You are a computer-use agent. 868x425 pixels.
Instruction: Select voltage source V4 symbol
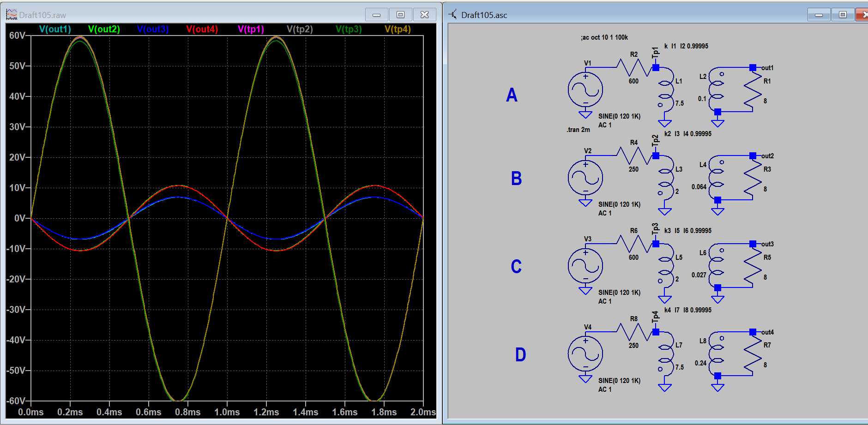(585, 354)
